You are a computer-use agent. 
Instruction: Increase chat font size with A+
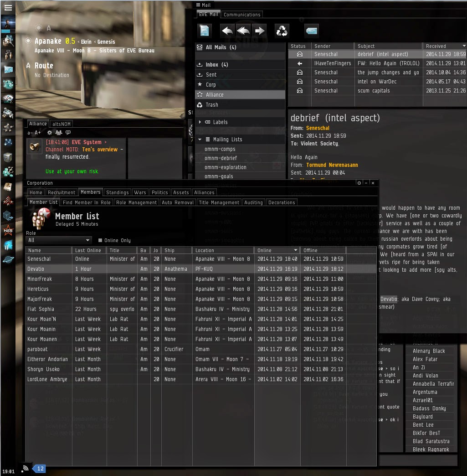pyautogui.click(x=38, y=133)
